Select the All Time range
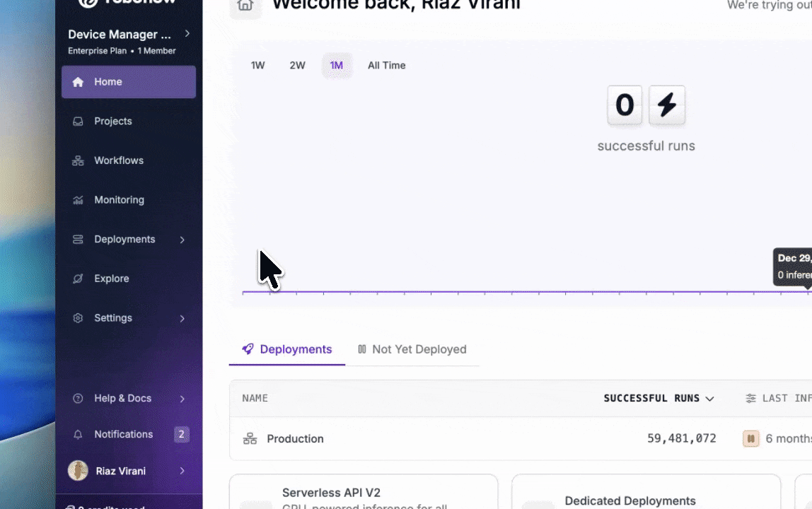Screen dimensions: 812x509 click(x=386, y=66)
